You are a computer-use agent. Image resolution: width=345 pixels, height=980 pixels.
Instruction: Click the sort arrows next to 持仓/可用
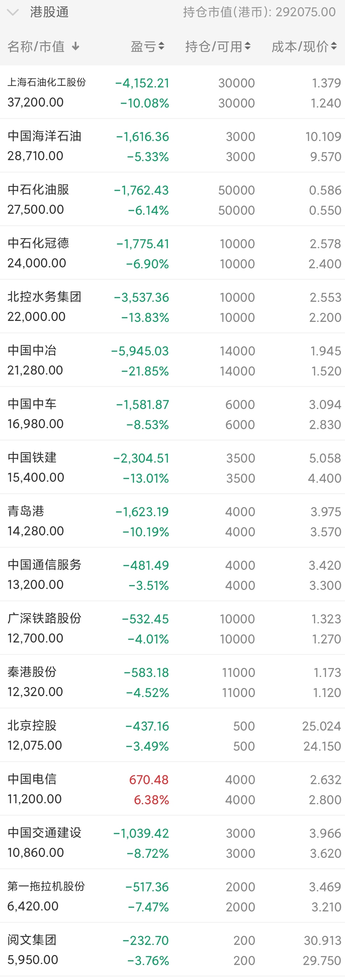248,46
